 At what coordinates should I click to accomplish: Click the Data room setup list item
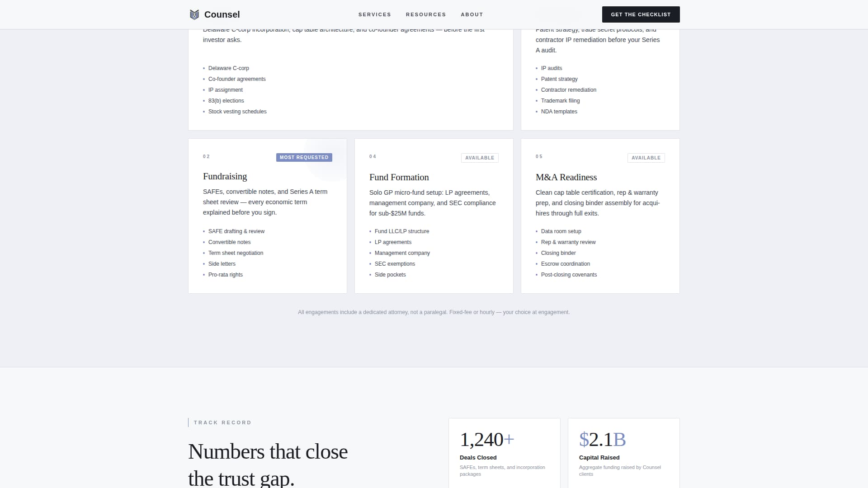[x=561, y=231]
